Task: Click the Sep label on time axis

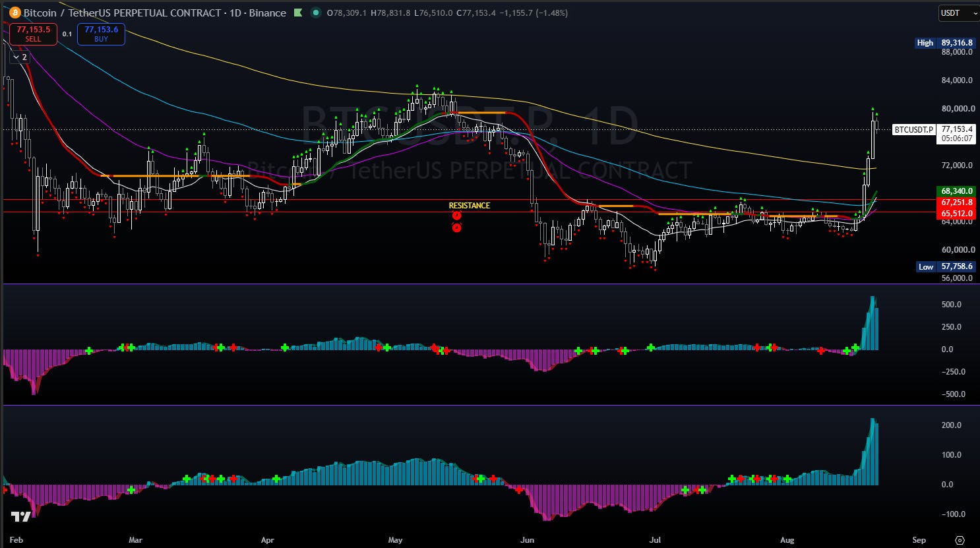Action: tap(919, 540)
